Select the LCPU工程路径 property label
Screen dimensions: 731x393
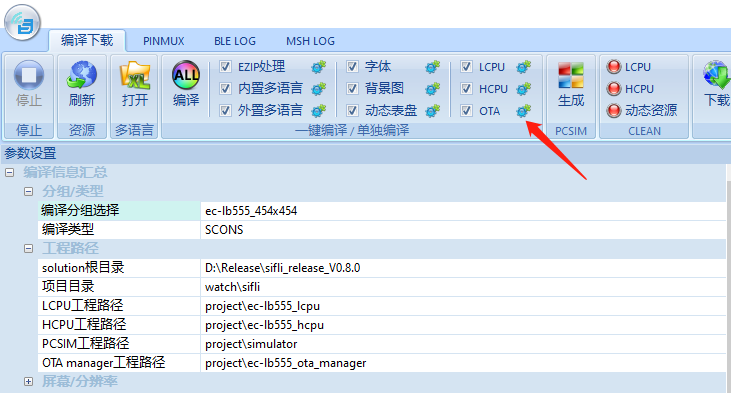coord(119,306)
